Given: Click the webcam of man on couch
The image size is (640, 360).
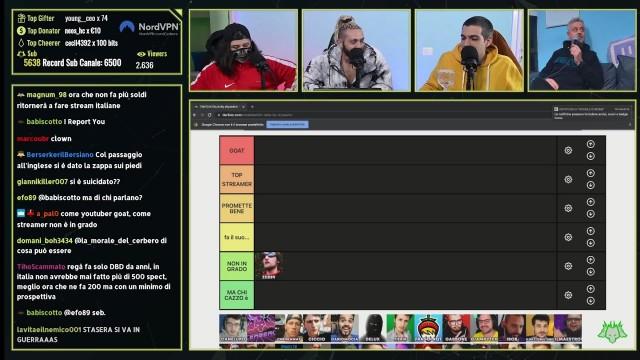Looking at the screenshot, I should point(582,50).
